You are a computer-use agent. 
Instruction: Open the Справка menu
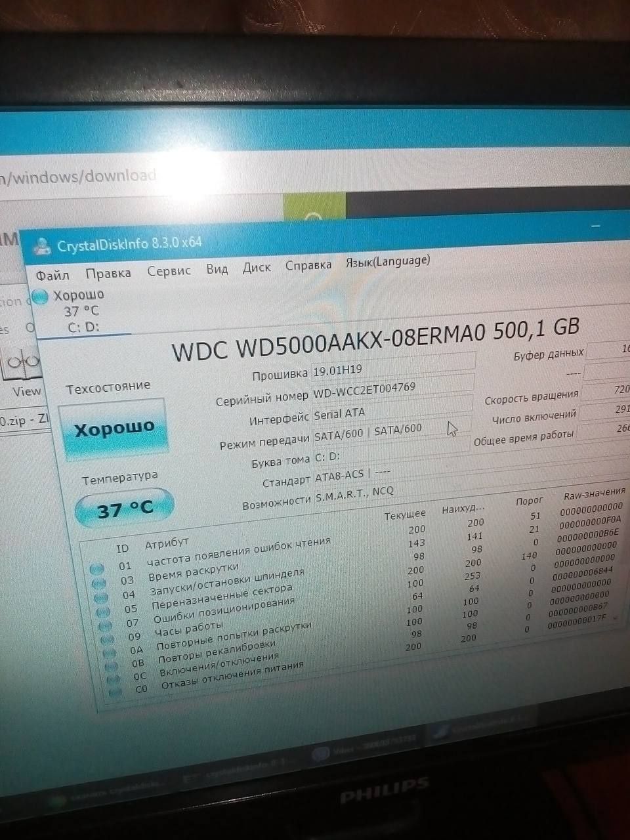point(308,265)
